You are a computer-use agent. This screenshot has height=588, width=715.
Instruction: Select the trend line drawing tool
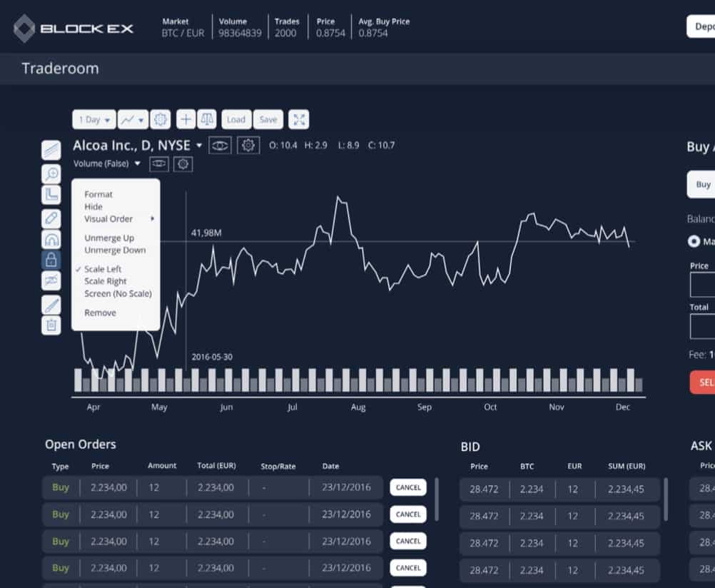tap(51, 150)
